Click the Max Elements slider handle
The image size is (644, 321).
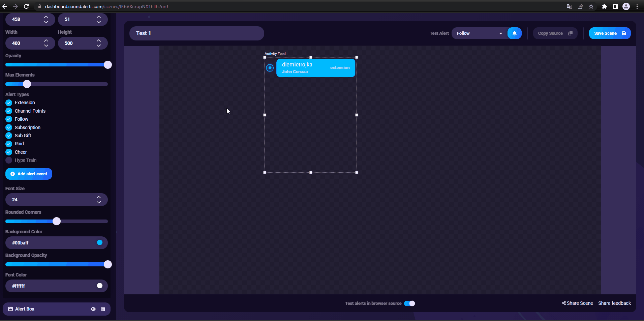click(27, 84)
